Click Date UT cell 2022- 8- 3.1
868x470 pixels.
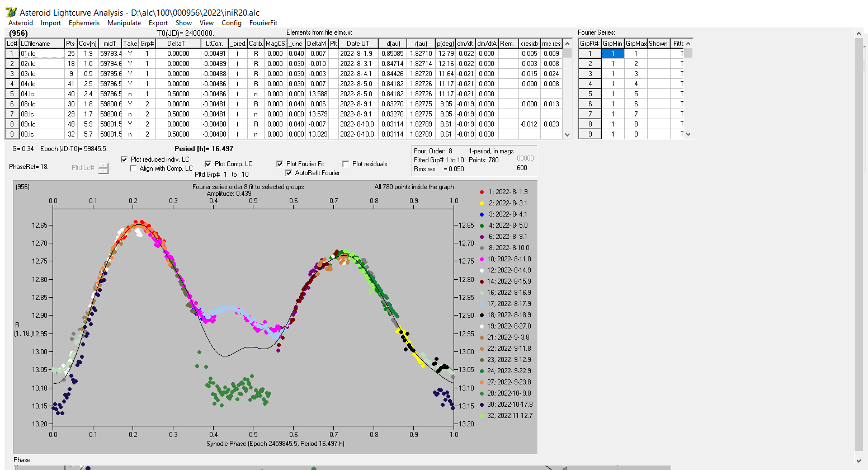click(358, 64)
